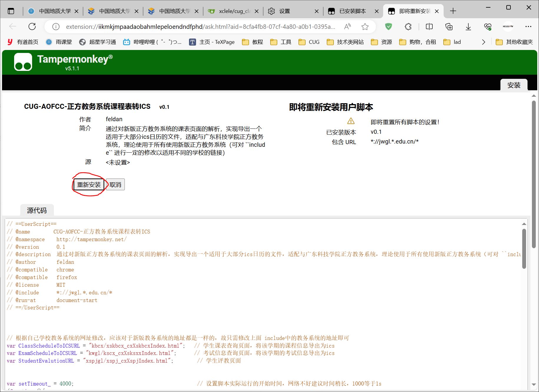Click the <未设置> source value
This screenshot has height=392, width=539.
point(118,162)
